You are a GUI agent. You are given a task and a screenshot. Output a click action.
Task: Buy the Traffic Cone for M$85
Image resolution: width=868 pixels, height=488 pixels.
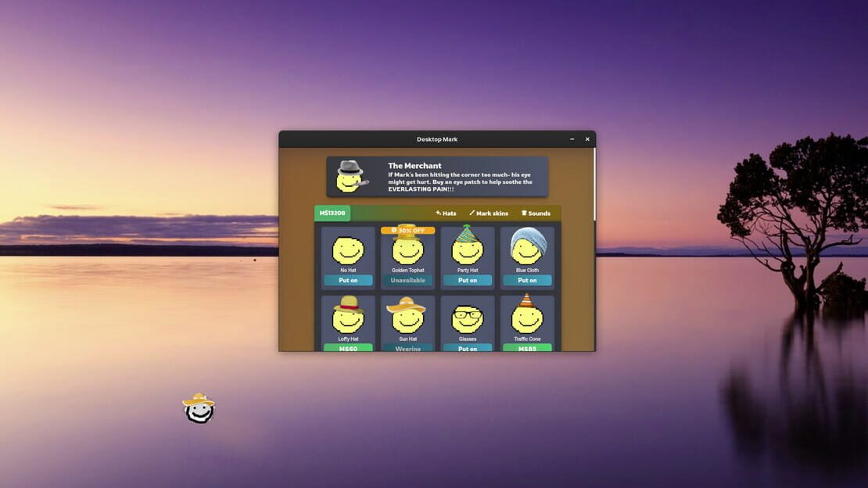pos(527,348)
